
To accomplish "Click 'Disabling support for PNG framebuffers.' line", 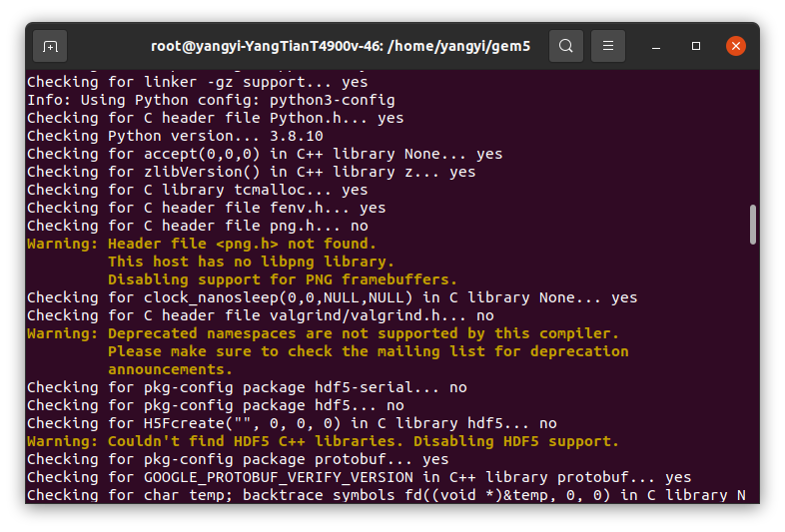I will [x=283, y=280].
